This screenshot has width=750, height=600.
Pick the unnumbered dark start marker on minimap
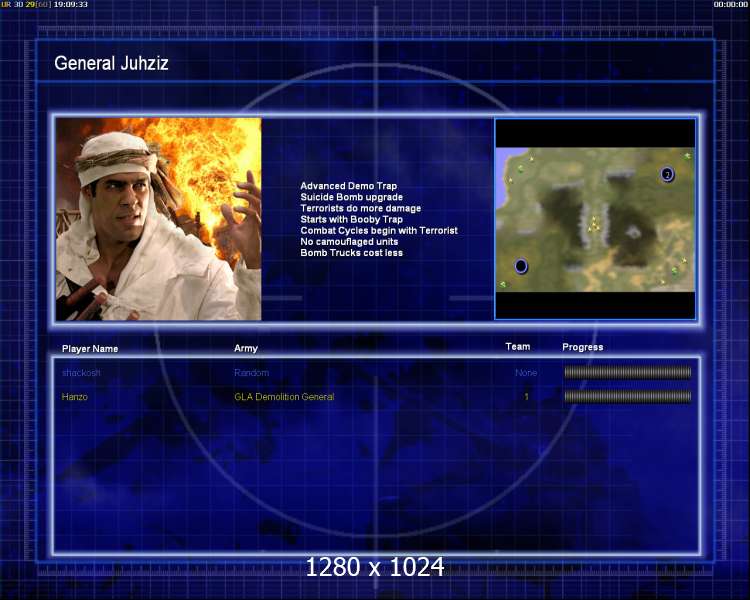click(521, 266)
